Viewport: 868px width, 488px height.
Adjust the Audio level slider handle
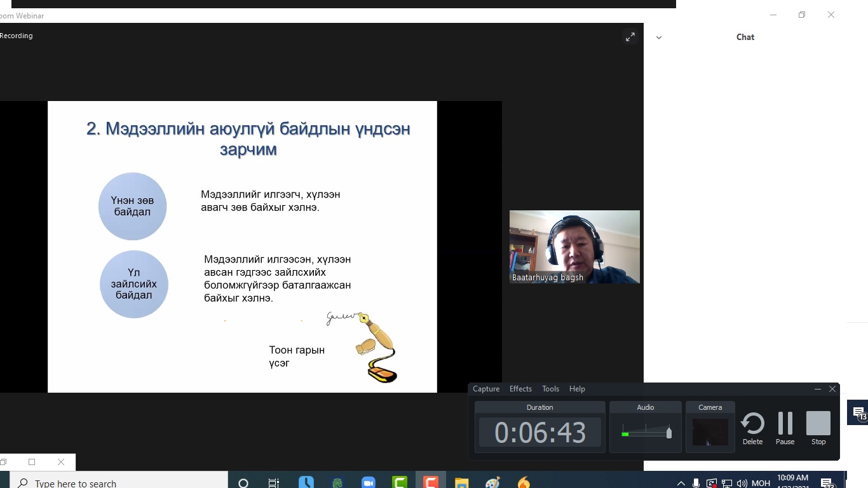click(x=668, y=433)
